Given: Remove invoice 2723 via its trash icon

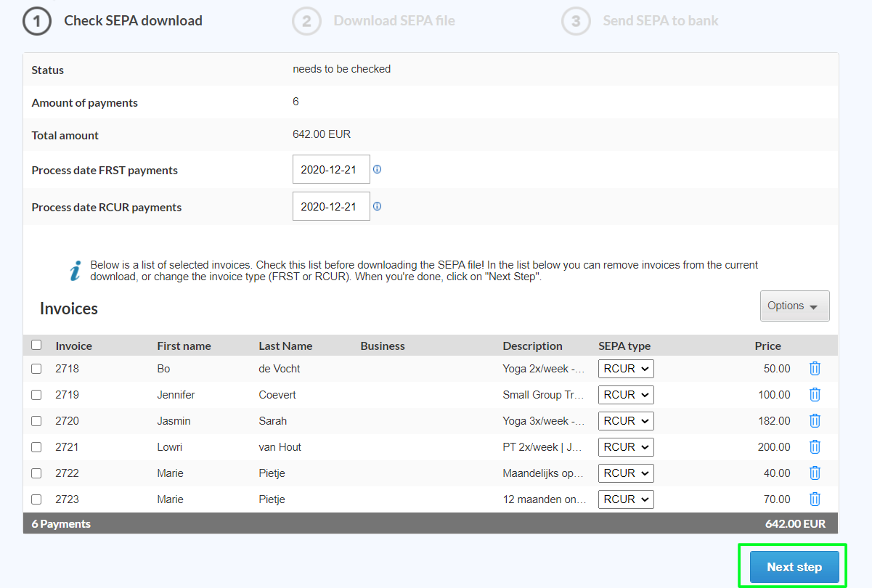Looking at the screenshot, I should click(x=815, y=499).
